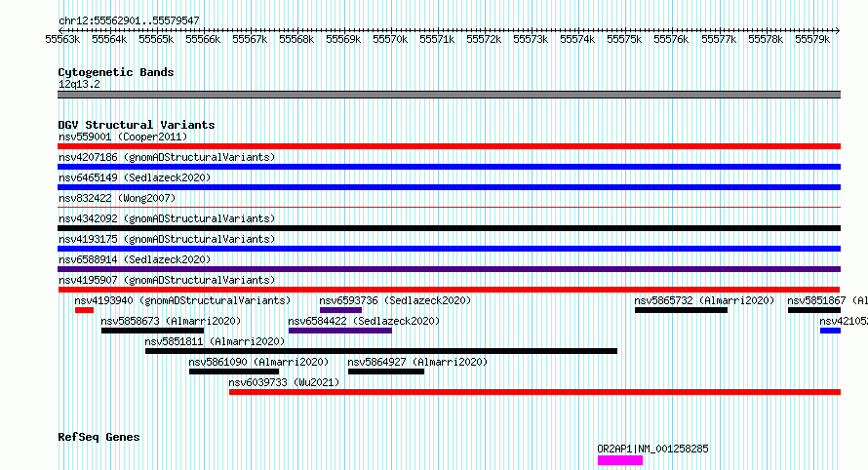
Task: Click the black nsv4342092 variant bar
Action: 449,228
